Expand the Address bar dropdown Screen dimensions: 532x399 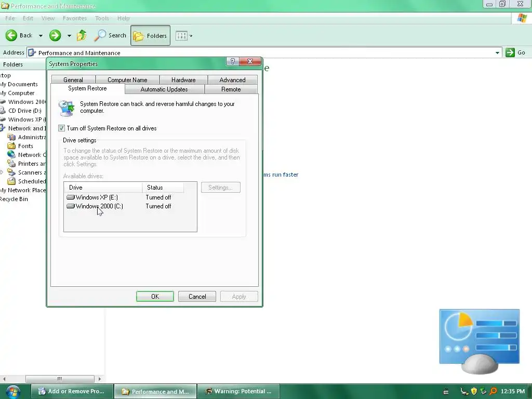[x=497, y=52]
